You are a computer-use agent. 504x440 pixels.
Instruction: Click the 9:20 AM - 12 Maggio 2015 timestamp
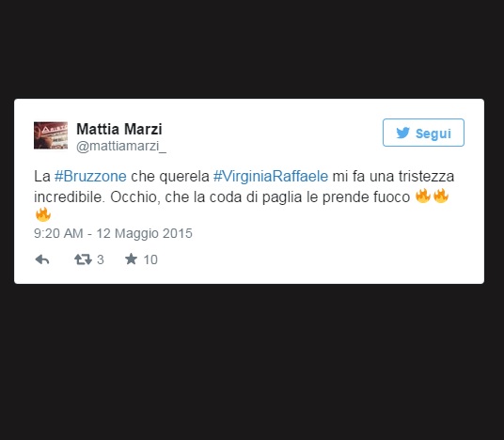pyautogui.click(x=113, y=233)
